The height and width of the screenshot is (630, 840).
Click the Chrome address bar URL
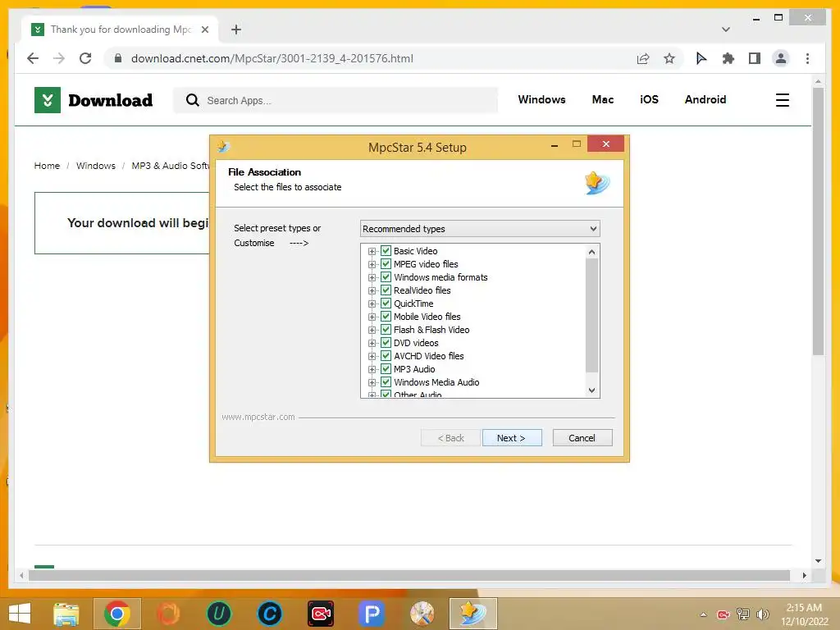pyautogui.click(x=272, y=58)
